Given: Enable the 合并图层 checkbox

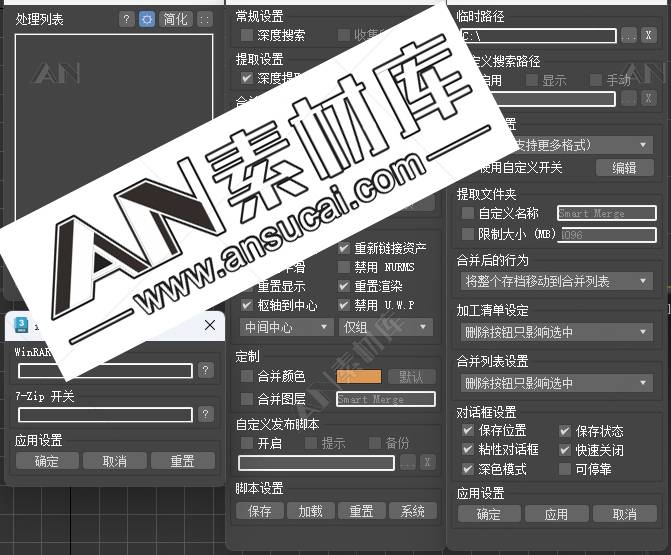Looking at the screenshot, I should click(x=246, y=399).
